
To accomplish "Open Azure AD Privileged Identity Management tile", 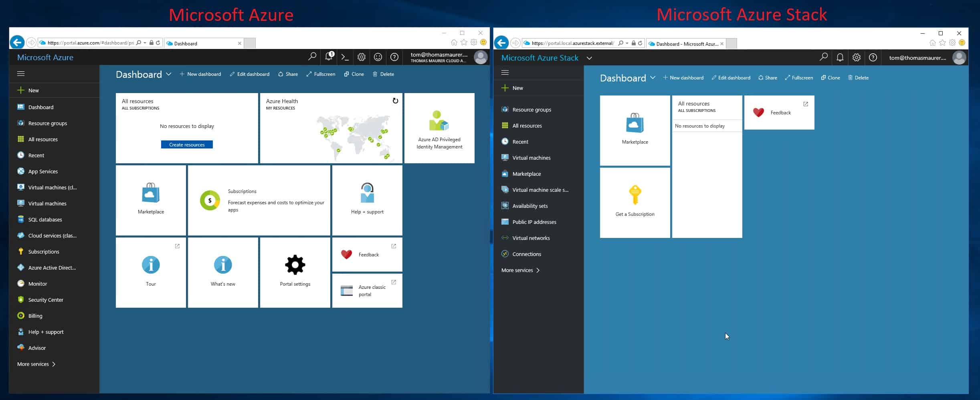I will [x=439, y=128].
